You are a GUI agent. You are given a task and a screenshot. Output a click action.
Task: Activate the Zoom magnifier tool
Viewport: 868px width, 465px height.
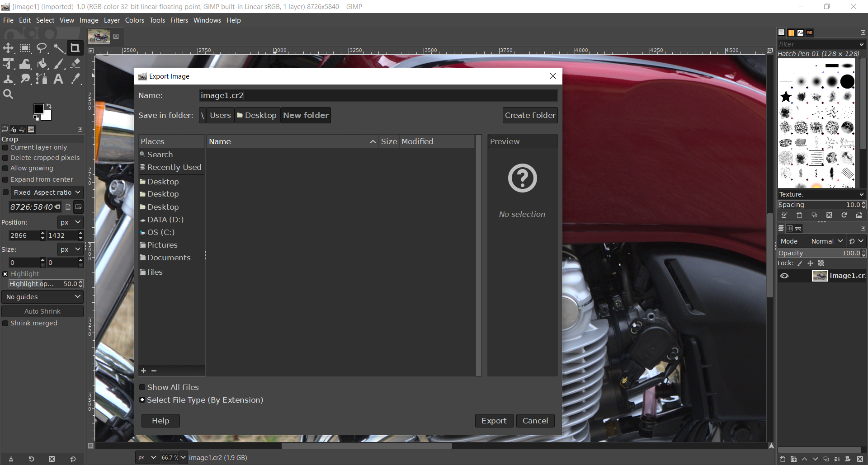[x=8, y=94]
